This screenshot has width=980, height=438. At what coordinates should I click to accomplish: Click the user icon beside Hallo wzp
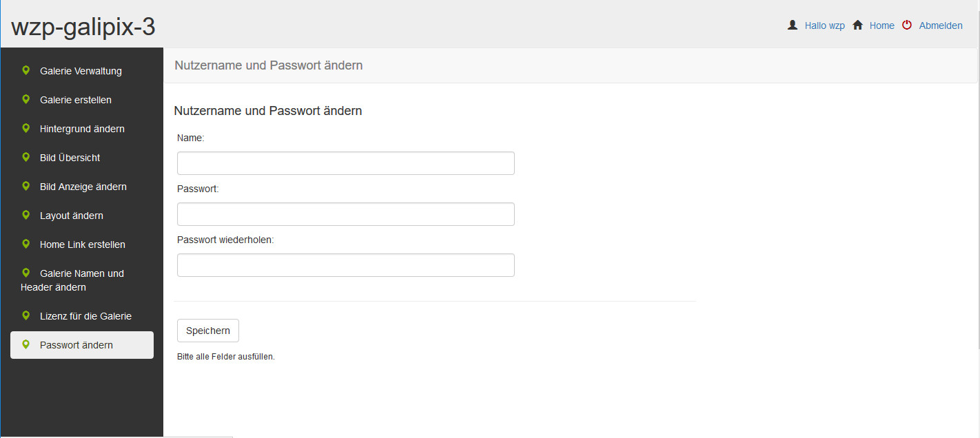click(793, 25)
